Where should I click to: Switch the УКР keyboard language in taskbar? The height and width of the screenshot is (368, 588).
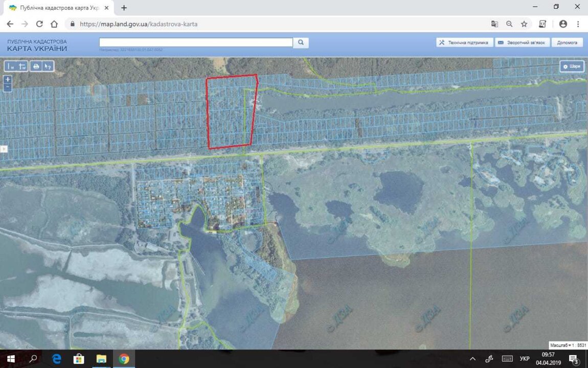point(524,359)
